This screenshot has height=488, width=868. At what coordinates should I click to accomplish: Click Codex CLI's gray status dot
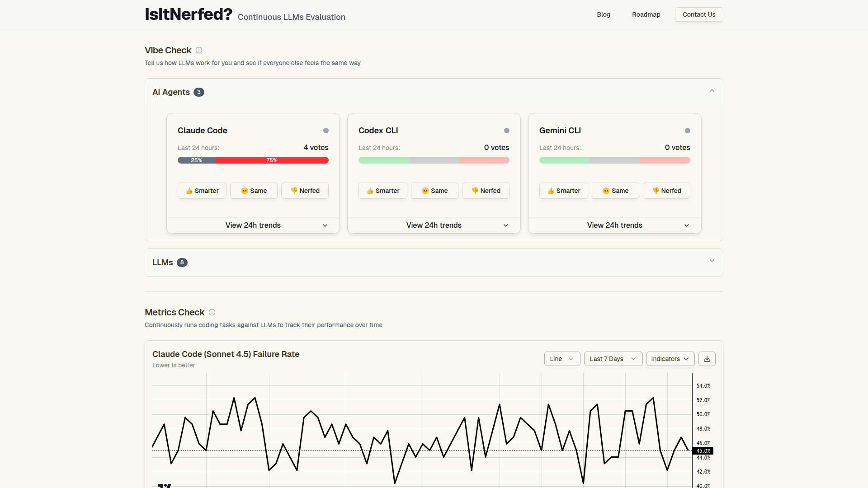(507, 131)
